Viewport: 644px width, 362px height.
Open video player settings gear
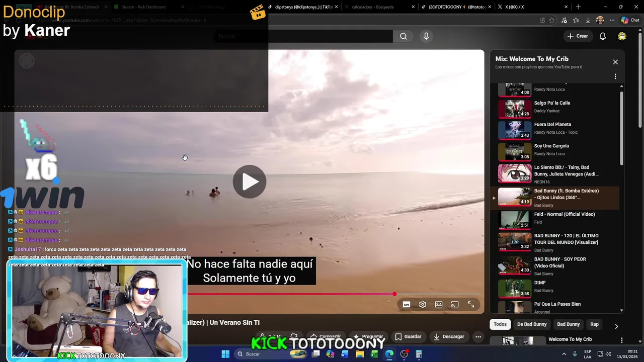423,304
